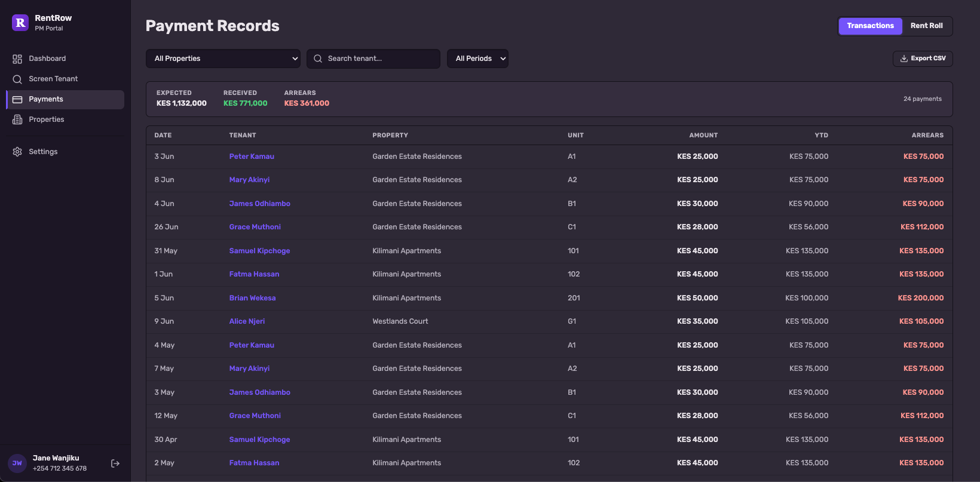
Task: Click the Screen Tenant magnifier icon
Action: [x=17, y=79]
